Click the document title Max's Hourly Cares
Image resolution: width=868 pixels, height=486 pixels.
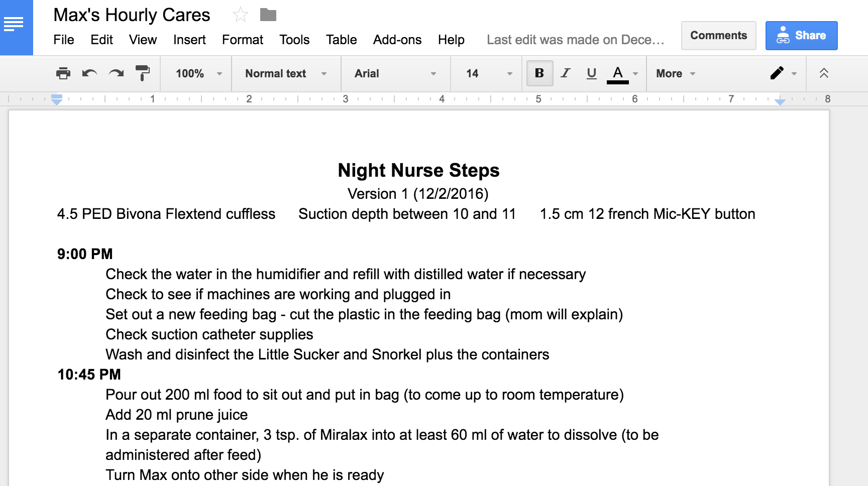pyautogui.click(x=132, y=15)
